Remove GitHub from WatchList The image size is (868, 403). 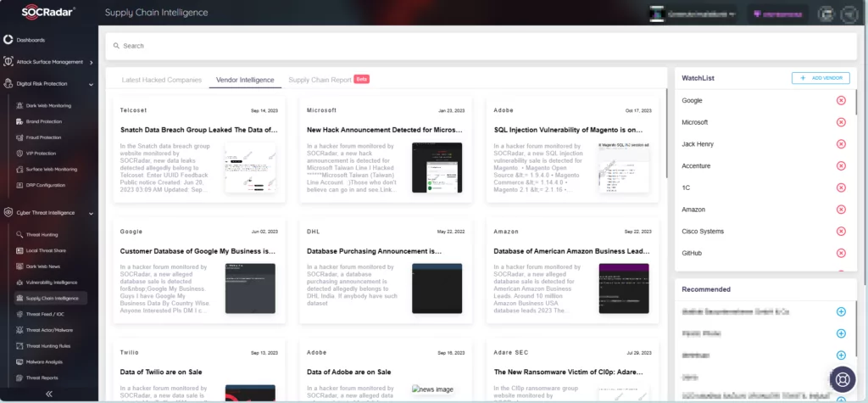841,254
